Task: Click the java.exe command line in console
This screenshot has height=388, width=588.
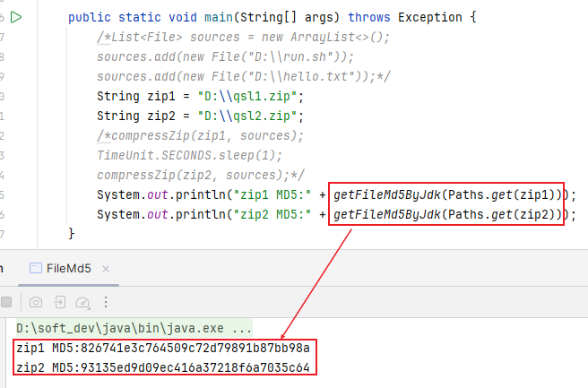Action: [134, 328]
